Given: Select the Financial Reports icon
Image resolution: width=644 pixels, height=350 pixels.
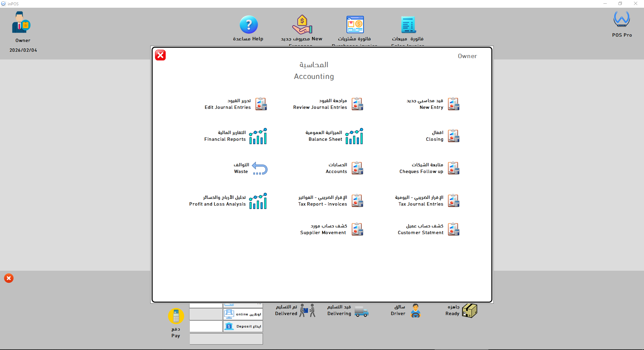Looking at the screenshot, I should pyautogui.click(x=259, y=136).
